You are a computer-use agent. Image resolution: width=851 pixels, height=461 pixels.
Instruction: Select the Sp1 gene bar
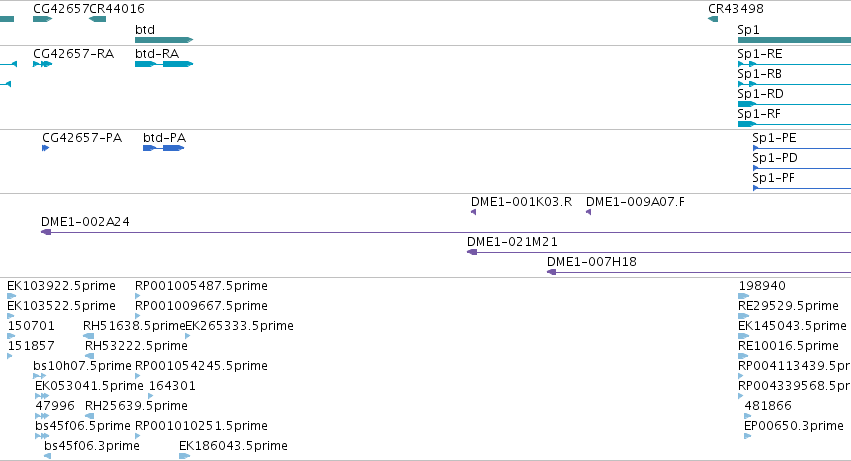(793, 40)
